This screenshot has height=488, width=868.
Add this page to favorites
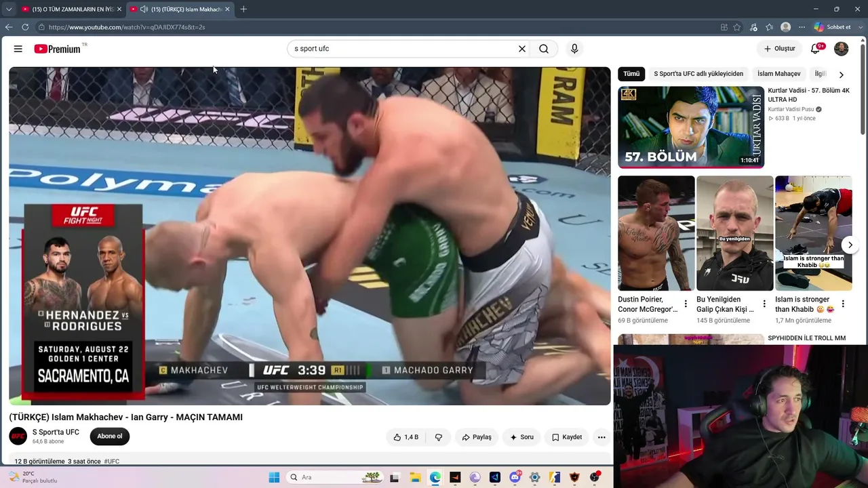[737, 27]
